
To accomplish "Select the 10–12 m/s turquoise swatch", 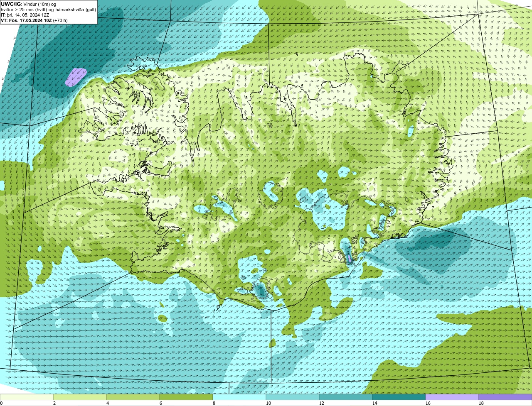I will 293,397.
